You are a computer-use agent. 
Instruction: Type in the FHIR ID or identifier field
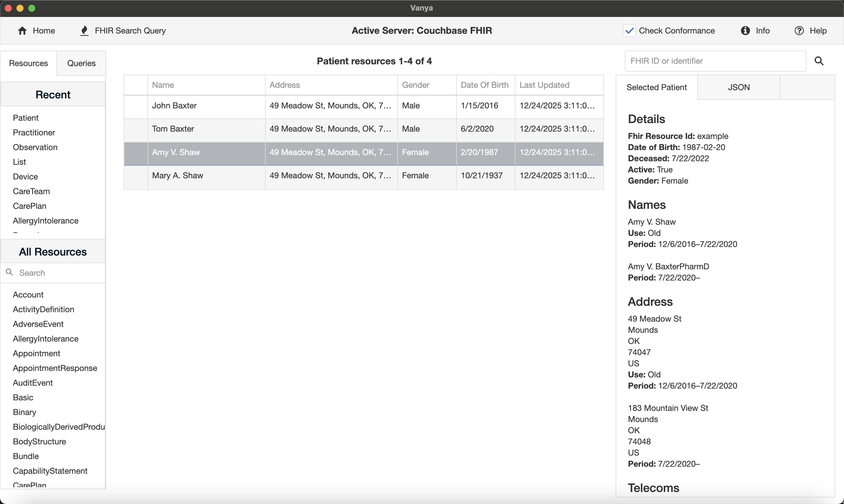tap(715, 61)
